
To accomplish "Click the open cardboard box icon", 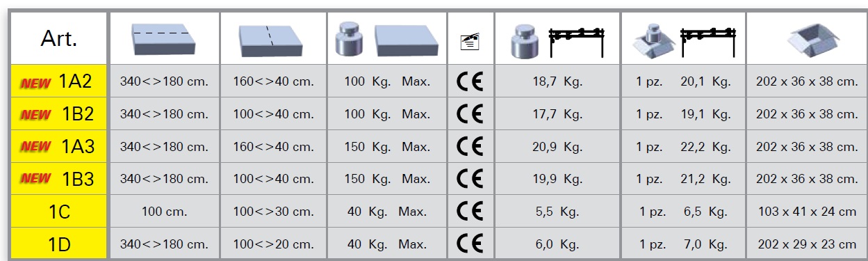I will [x=806, y=39].
